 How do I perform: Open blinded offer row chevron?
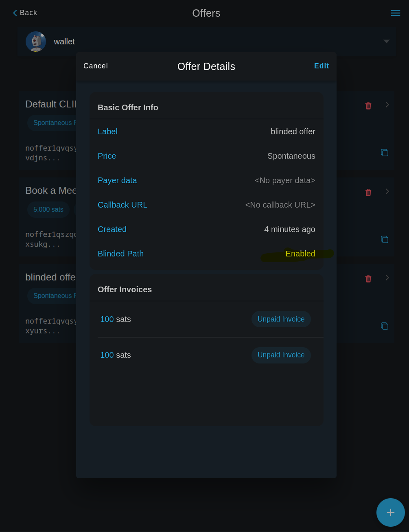[387, 278]
